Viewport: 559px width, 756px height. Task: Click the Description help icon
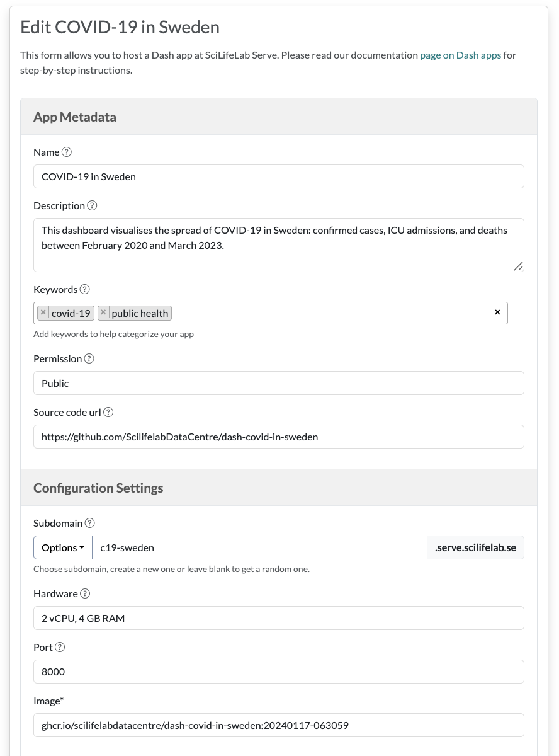92,205
